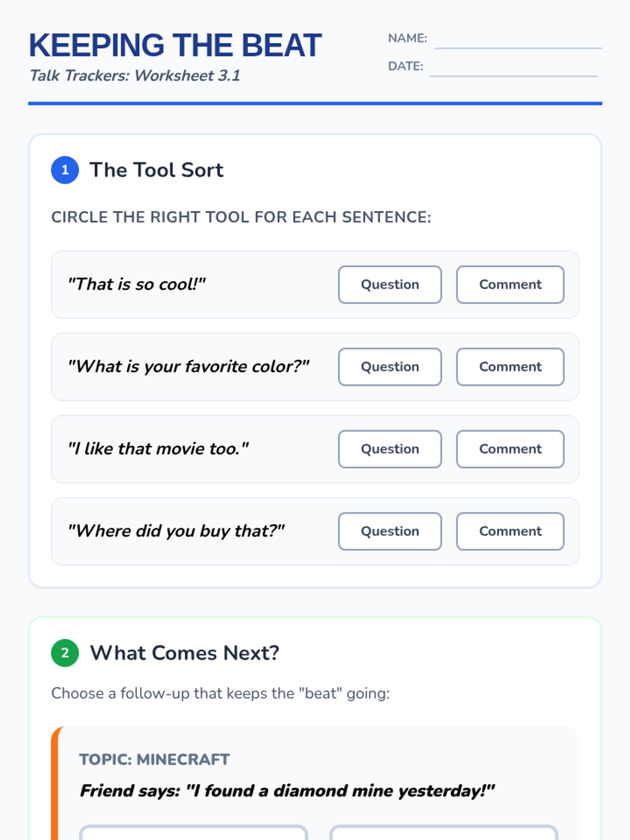Click the "KEEPING THE BEAT" title
Screen dimensions: 630x840
tap(175, 46)
